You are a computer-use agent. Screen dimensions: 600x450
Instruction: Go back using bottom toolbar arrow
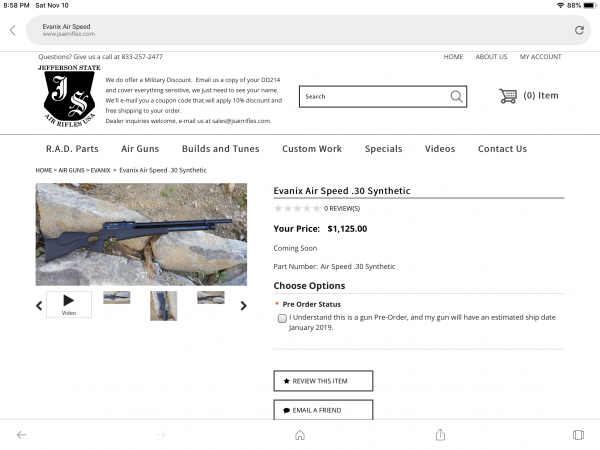point(22,435)
